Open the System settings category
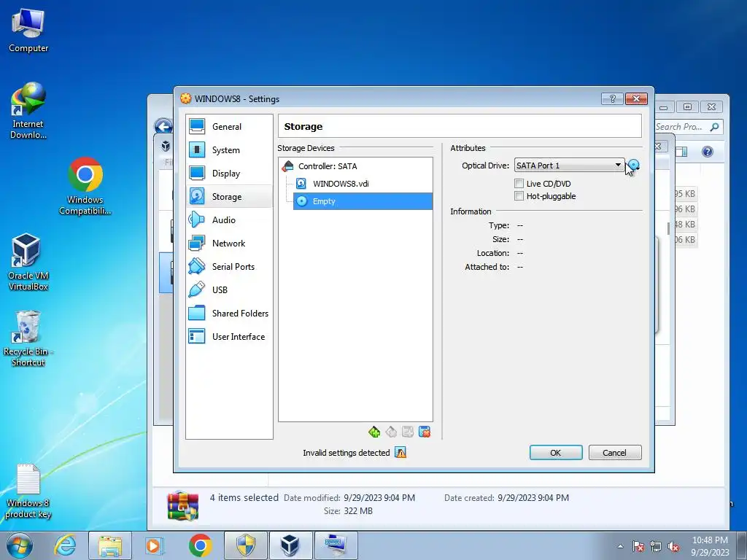This screenshot has width=747, height=560. 228,150
